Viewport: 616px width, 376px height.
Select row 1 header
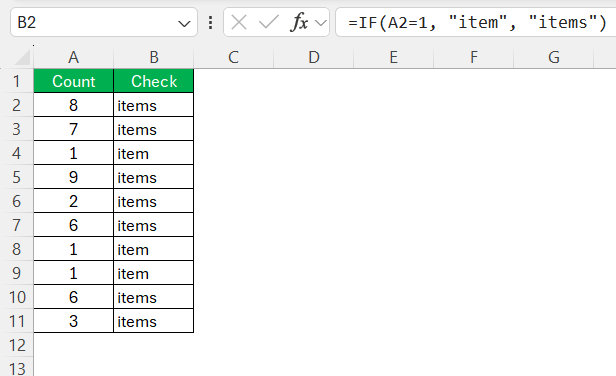tap(16, 81)
